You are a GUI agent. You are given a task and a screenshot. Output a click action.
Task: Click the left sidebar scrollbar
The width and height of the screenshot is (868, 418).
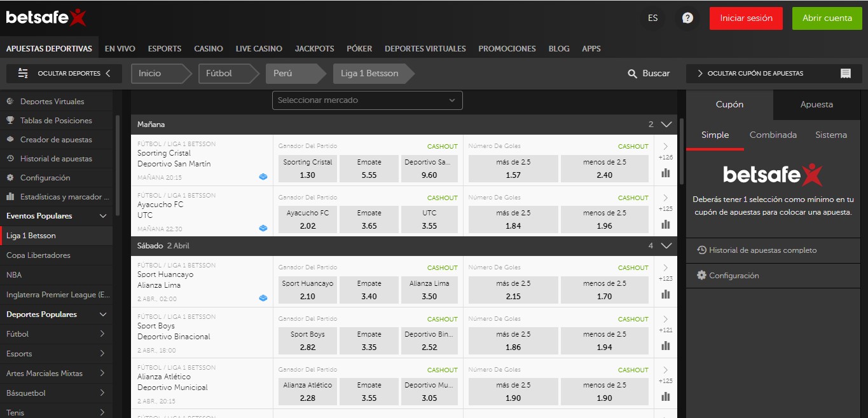[117, 165]
